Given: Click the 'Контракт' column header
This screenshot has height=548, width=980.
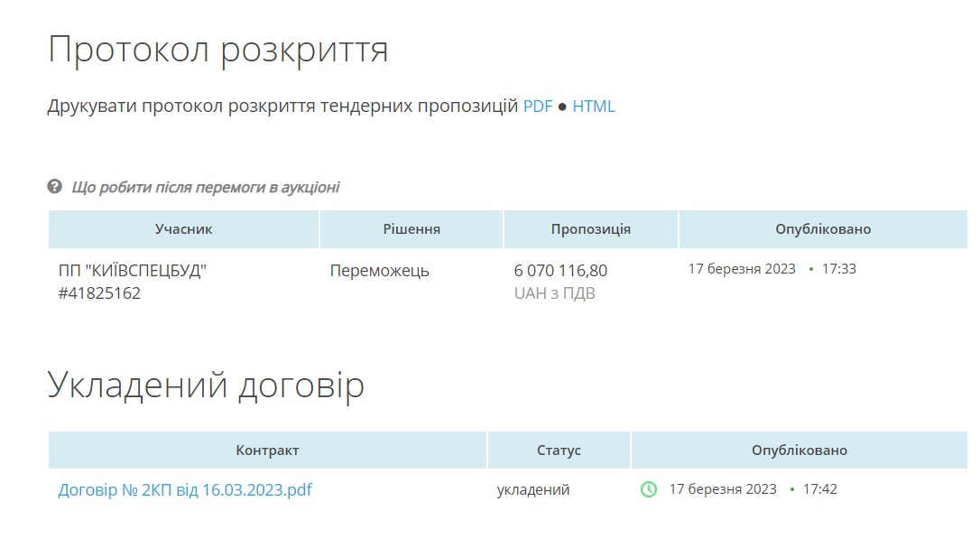Looking at the screenshot, I should (267, 450).
